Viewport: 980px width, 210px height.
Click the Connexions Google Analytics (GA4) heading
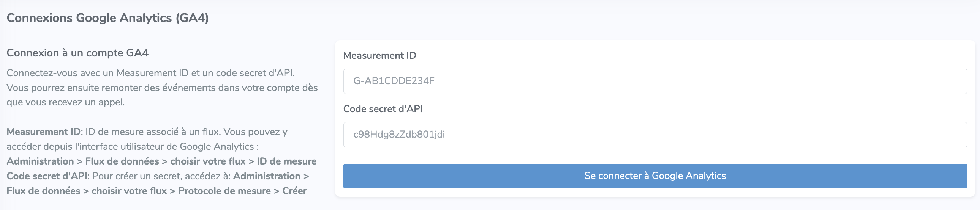pos(107,18)
